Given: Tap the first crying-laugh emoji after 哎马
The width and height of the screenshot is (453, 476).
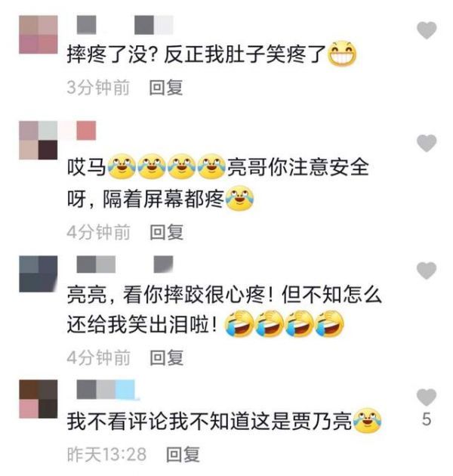Looking at the screenshot, I should tap(122, 167).
